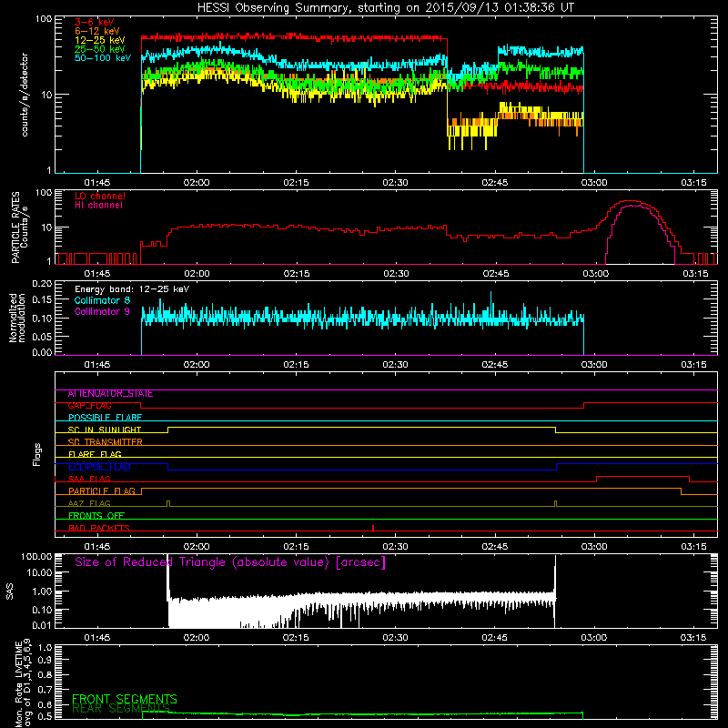Click the Flags axis label
This screenshot has height=728, width=728.
tap(36, 454)
